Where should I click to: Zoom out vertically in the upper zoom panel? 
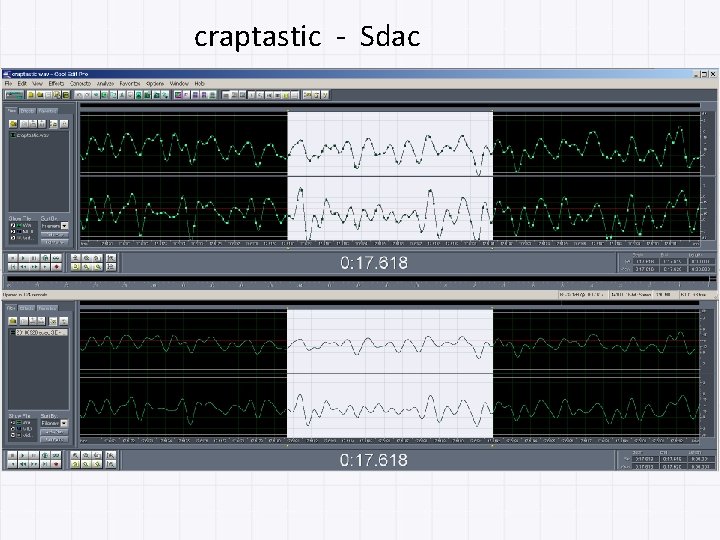[111, 267]
